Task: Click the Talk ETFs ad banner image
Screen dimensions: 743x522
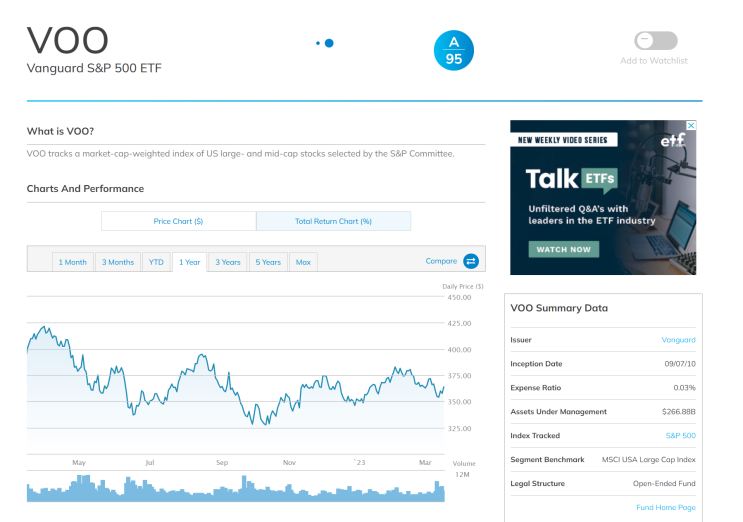Action: point(603,197)
